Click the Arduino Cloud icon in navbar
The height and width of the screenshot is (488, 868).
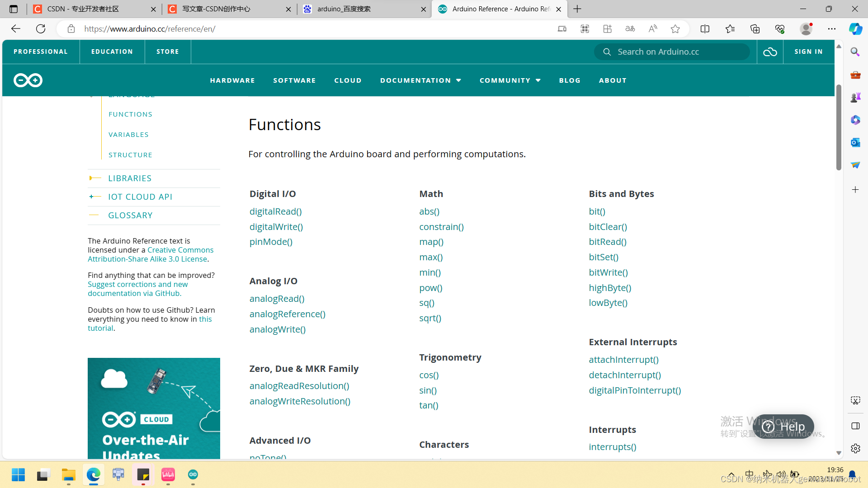click(x=769, y=52)
